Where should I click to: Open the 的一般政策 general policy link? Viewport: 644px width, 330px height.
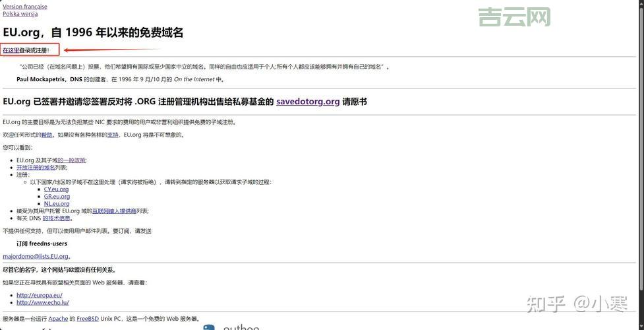tap(71, 160)
